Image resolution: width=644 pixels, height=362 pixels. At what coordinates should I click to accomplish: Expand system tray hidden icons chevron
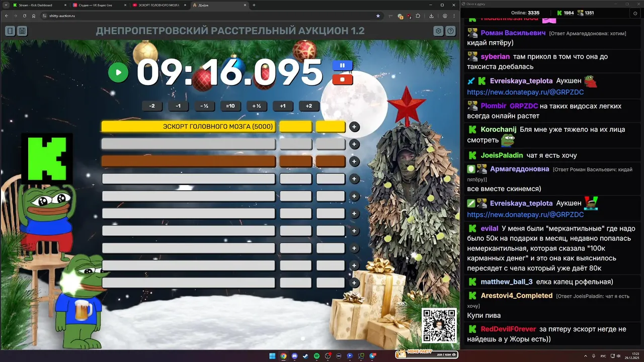click(586, 356)
